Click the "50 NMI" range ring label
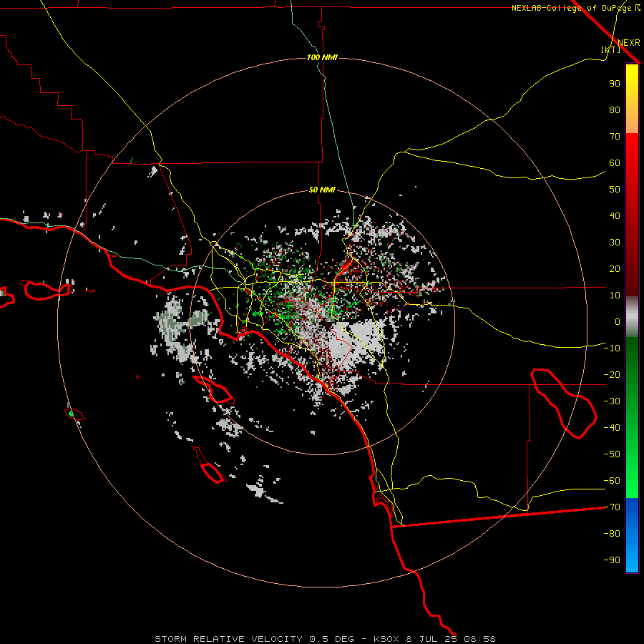 point(322,190)
